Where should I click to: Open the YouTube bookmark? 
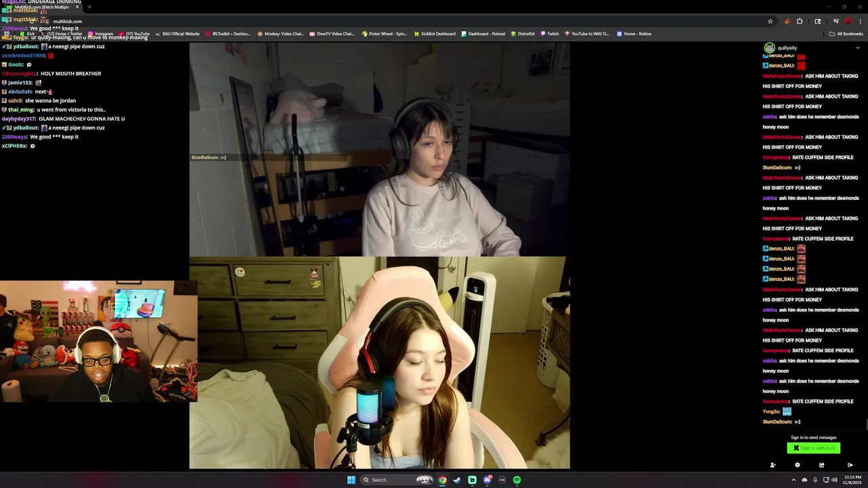point(134,34)
